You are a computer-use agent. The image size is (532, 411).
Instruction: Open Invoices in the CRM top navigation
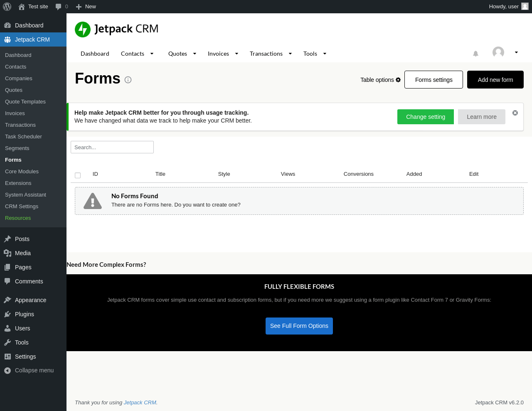pyautogui.click(x=218, y=54)
